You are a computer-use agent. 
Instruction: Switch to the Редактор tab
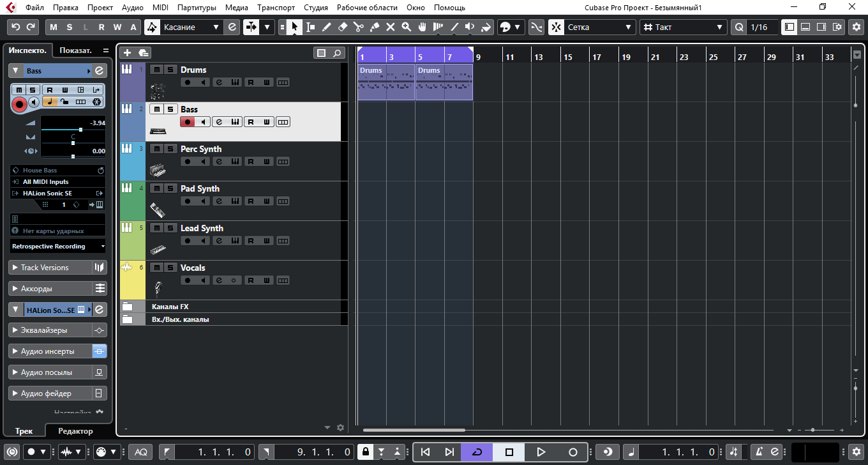(75, 431)
